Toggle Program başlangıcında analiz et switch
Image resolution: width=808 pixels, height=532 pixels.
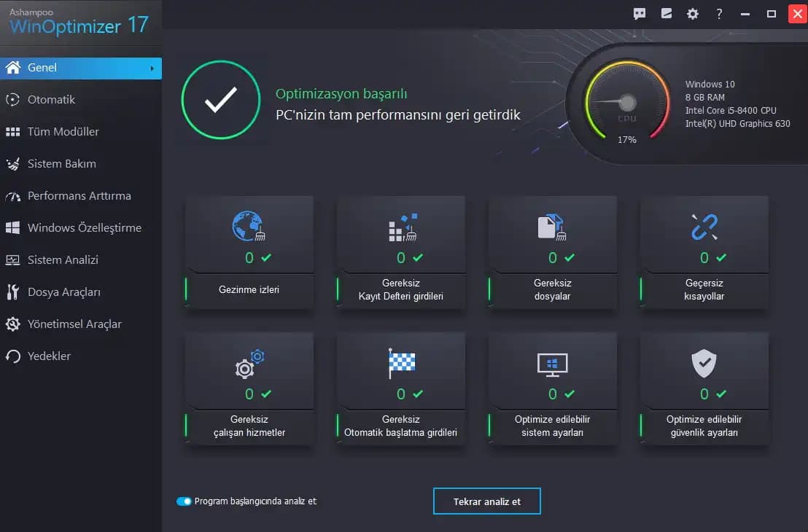point(184,501)
